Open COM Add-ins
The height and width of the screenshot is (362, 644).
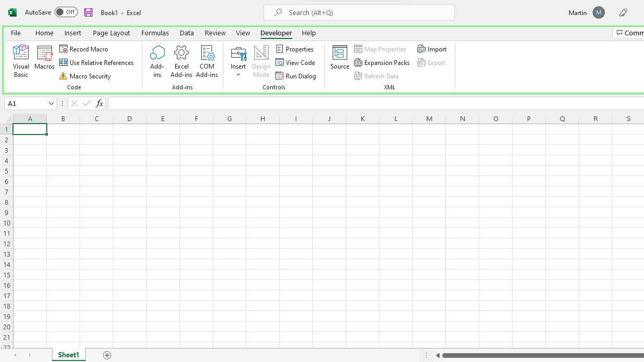pos(207,61)
